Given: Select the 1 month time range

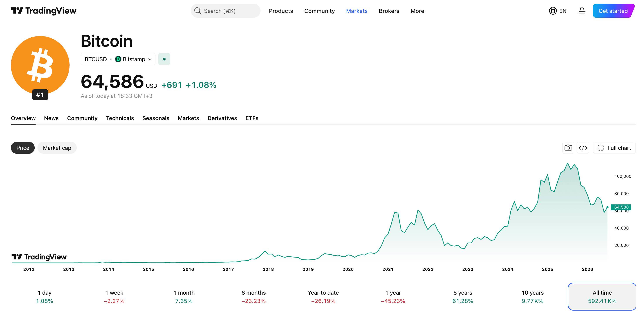Looking at the screenshot, I should click(184, 296).
